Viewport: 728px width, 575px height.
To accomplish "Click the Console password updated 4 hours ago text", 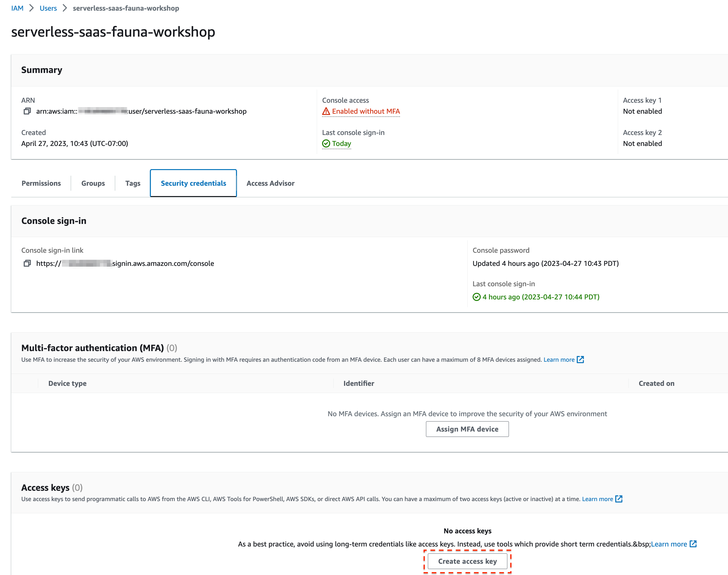I will (546, 263).
